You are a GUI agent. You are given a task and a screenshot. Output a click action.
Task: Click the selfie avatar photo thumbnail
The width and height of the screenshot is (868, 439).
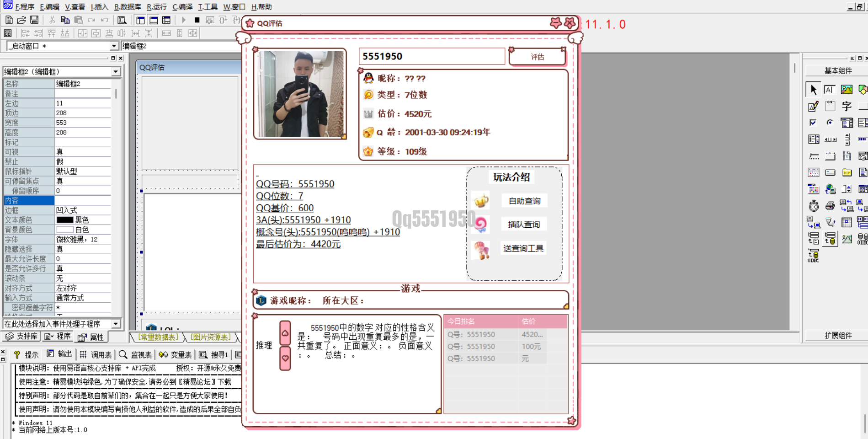click(301, 94)
